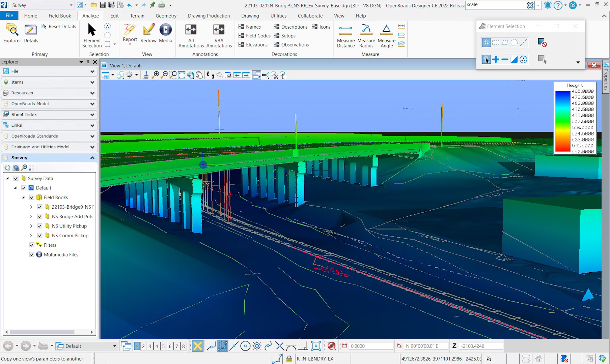
Task: Click Reset Details button
Action: click(59, 27)
